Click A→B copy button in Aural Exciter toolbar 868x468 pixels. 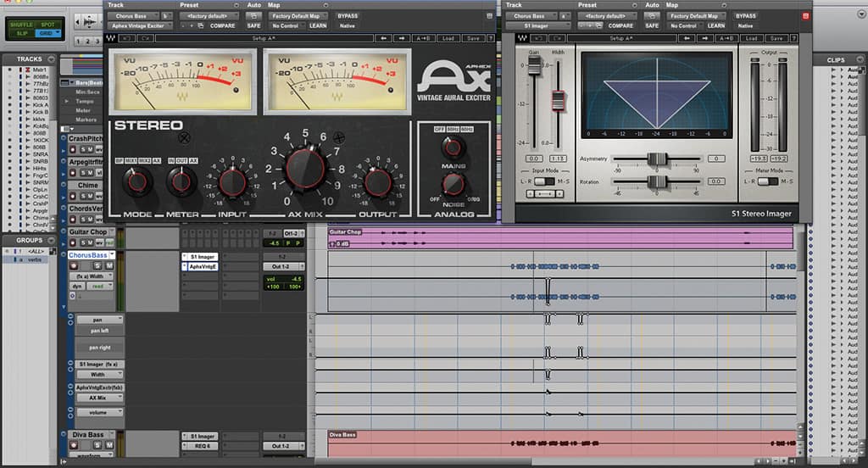[x=424, y=38]
